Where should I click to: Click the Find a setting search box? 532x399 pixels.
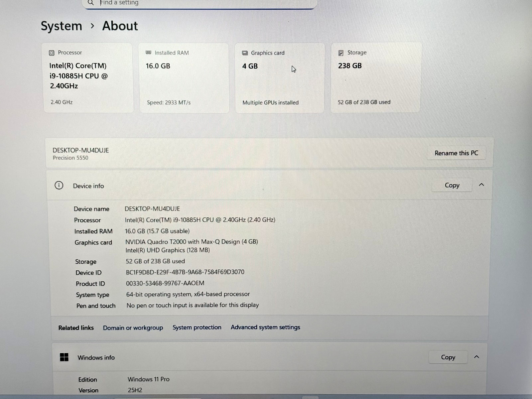(199, 3)
